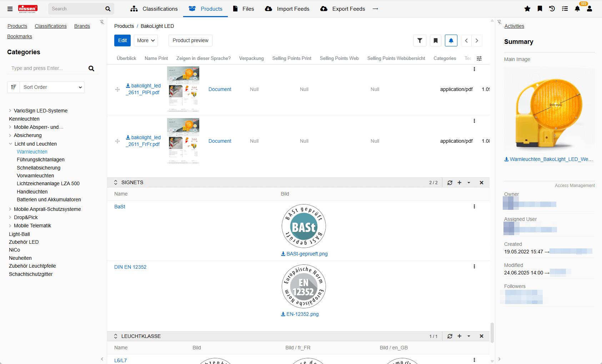Go to next product arrow

tap(477, 41)
